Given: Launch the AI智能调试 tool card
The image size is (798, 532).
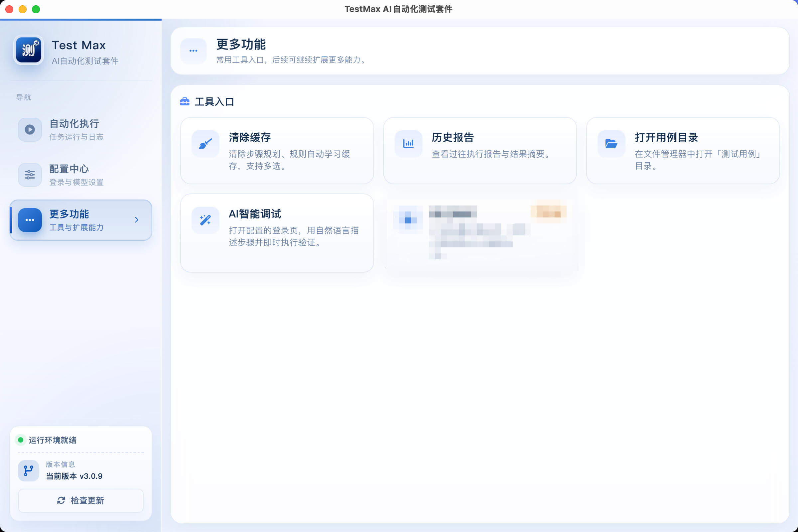Looking at the screenshot, I should coord(277,233).
